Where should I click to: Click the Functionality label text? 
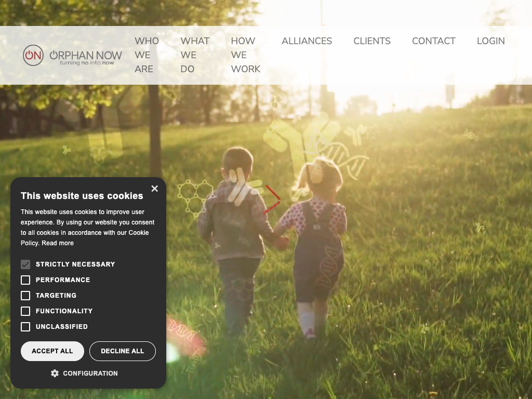(64, 311)
